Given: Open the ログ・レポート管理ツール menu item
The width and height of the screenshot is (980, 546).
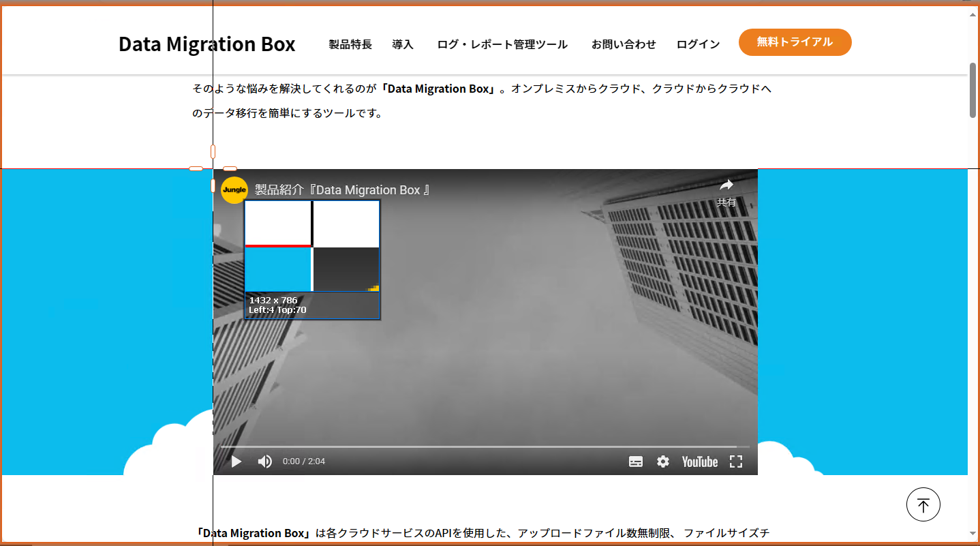Looking at the screenshot, I should coord(502,44).
